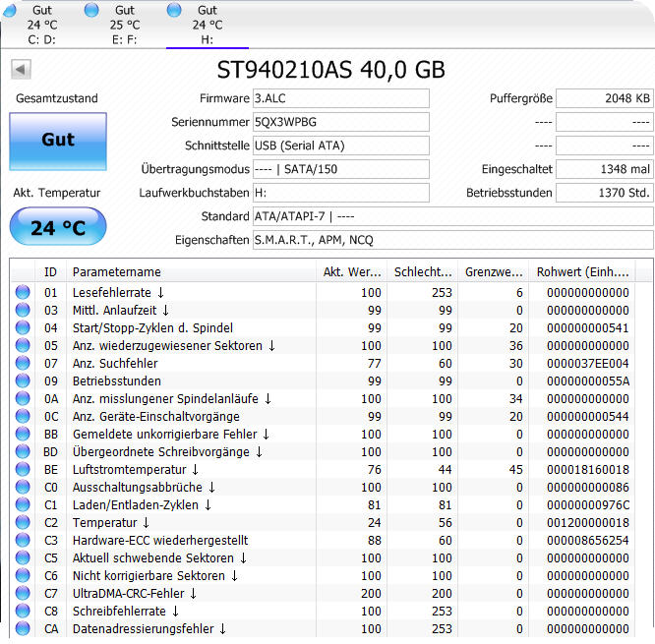Click the 24 °C temperature indicator
Screen dimensions: 655x644
(x=58, y=228)
